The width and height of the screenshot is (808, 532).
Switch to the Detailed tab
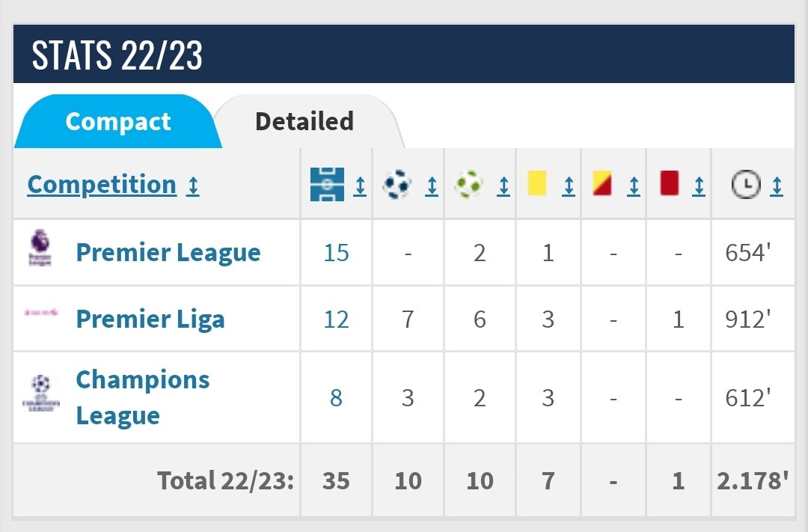[x=304, y=122]
